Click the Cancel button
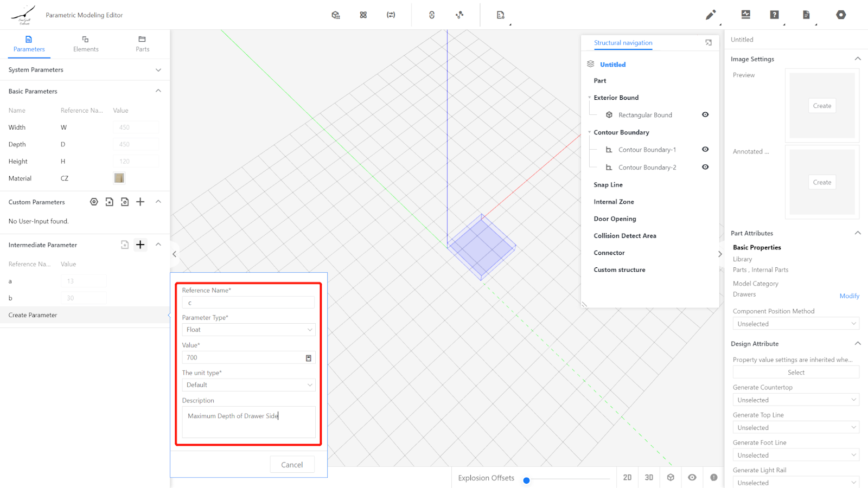This screenshot has height=488, width=868. tap(292, 465)
